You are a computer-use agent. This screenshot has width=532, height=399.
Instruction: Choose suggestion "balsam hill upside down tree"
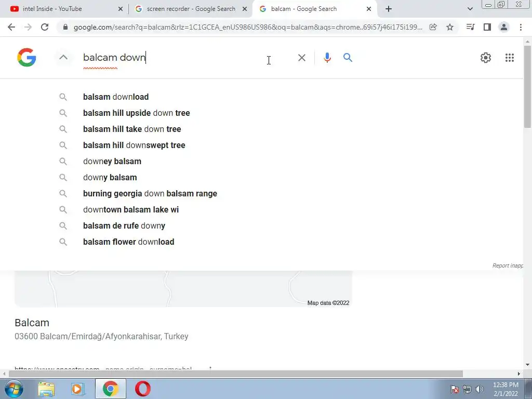(137, 113)
